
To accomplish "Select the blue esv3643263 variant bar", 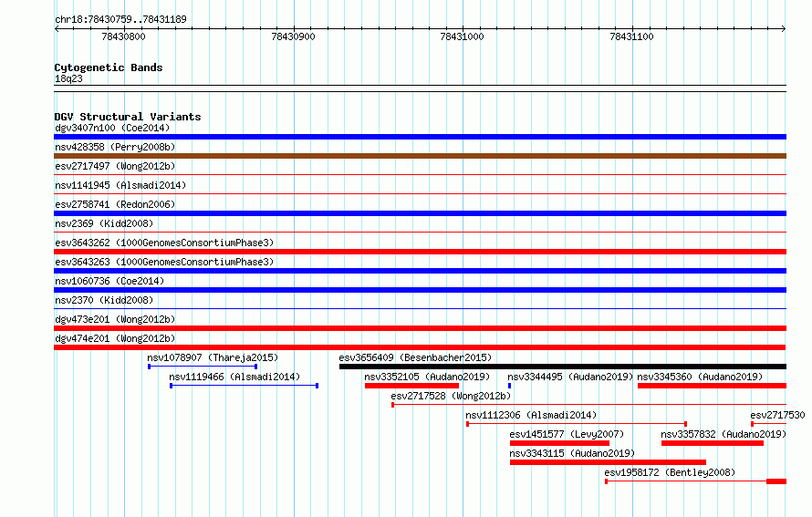I will point(420,271).
